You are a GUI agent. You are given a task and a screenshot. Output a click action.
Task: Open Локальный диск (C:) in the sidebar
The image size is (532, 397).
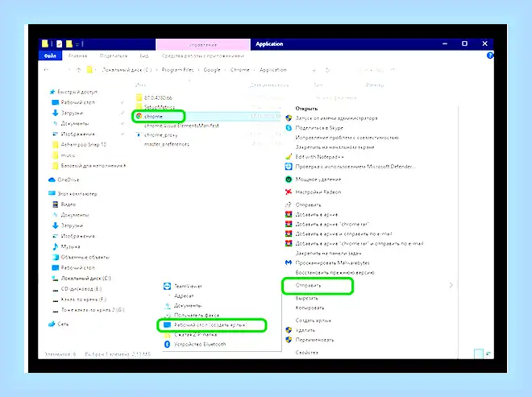(x=81, y=279)
